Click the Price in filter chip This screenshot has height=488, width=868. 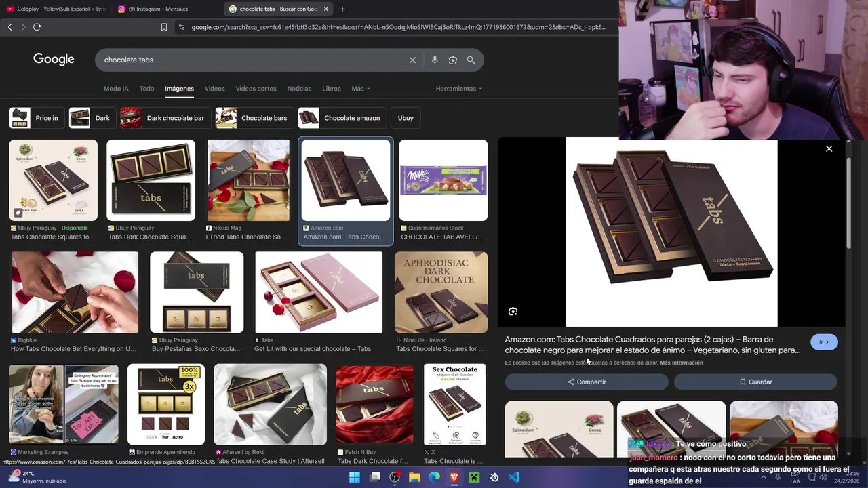[x=37, y=118]
